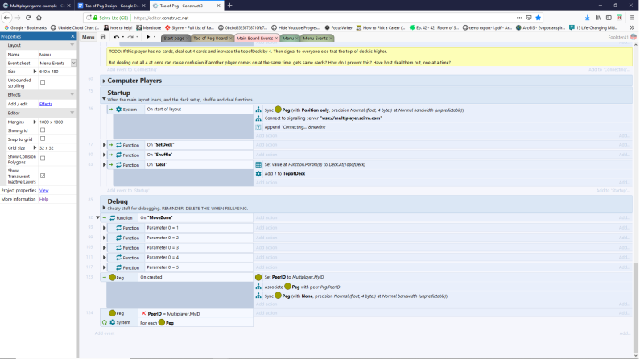Expand the Grid size property
Image resolution: width=644 pixels, height=364 pixels.
click(x=35, y=147)
